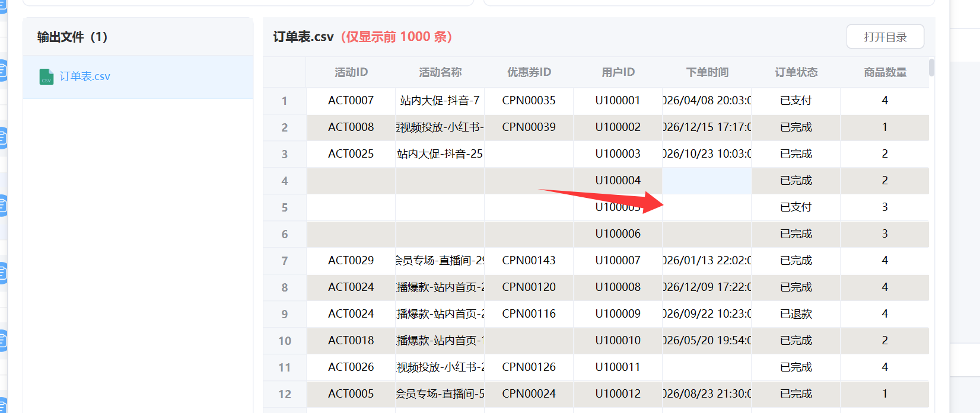Viewport: 980px width, 413px height.
Task: Click the table's vertical scrollbar thumb
Action: [x=931, y=68]
